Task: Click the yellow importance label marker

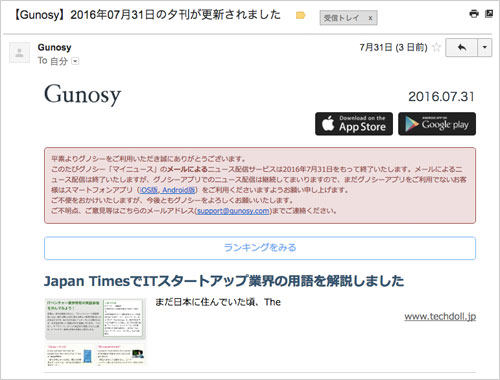Action: 300,15
